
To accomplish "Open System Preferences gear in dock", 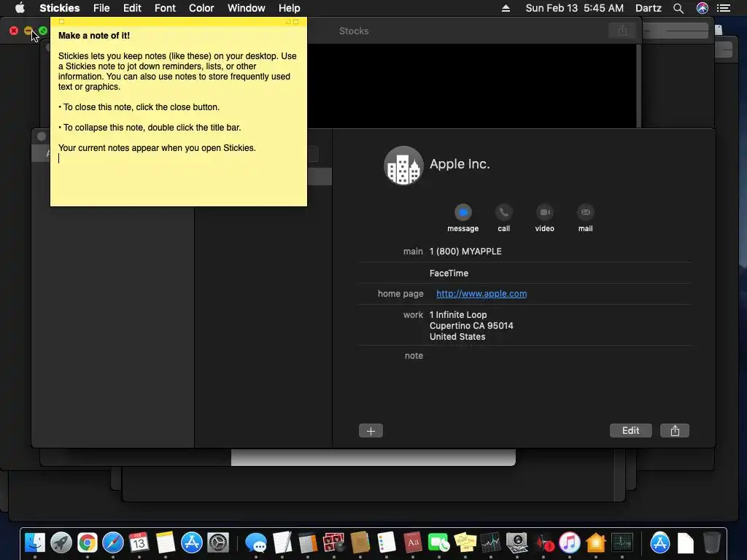I will click(x=218, y=542).
